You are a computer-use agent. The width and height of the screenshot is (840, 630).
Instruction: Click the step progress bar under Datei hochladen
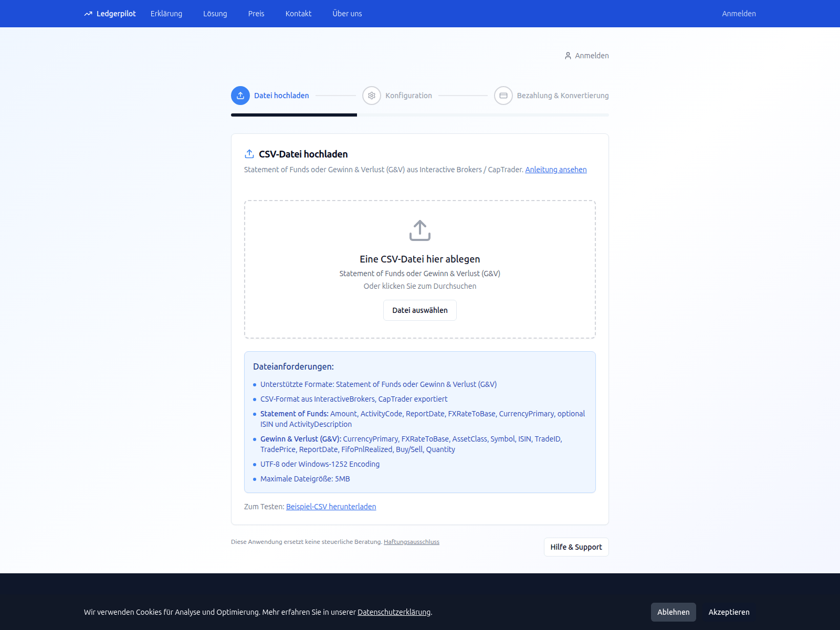pyautogui.click(x=294, y=115)
